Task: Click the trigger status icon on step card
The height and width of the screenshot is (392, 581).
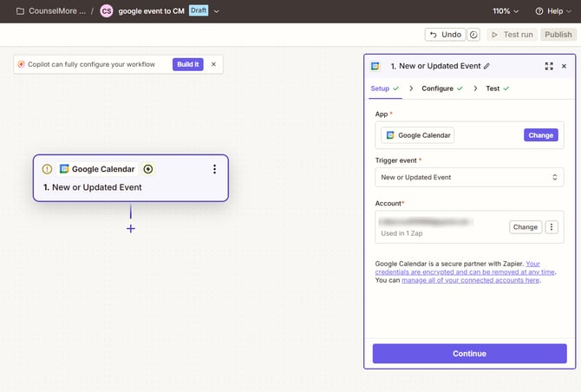Action: 148,169
